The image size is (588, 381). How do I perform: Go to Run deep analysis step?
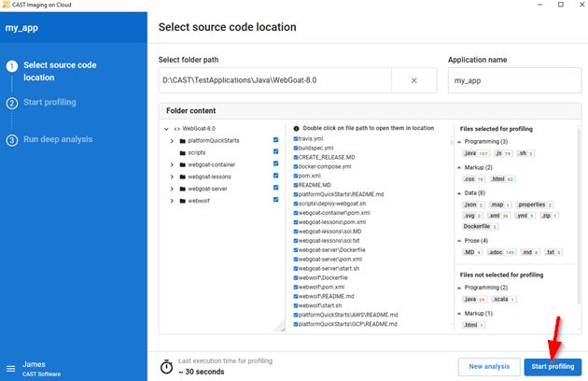58,139
